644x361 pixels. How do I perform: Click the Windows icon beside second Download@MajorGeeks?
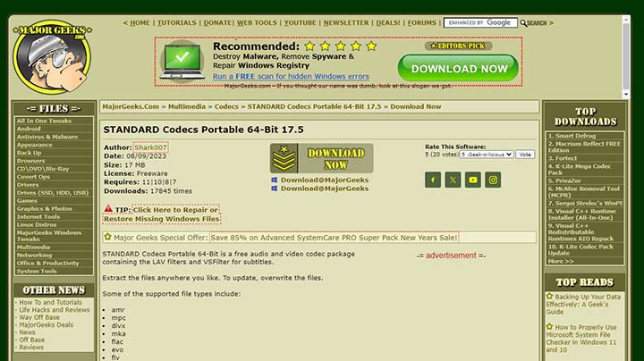coord(275,189)
